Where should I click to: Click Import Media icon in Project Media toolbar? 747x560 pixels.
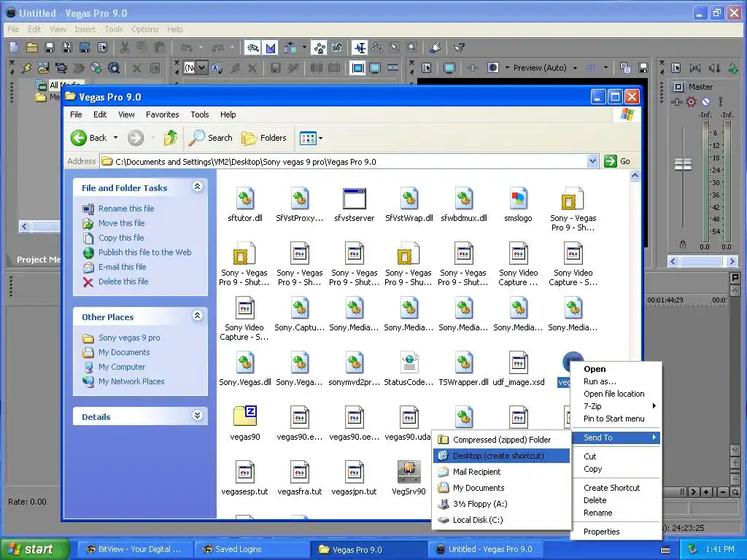(43, 68)
